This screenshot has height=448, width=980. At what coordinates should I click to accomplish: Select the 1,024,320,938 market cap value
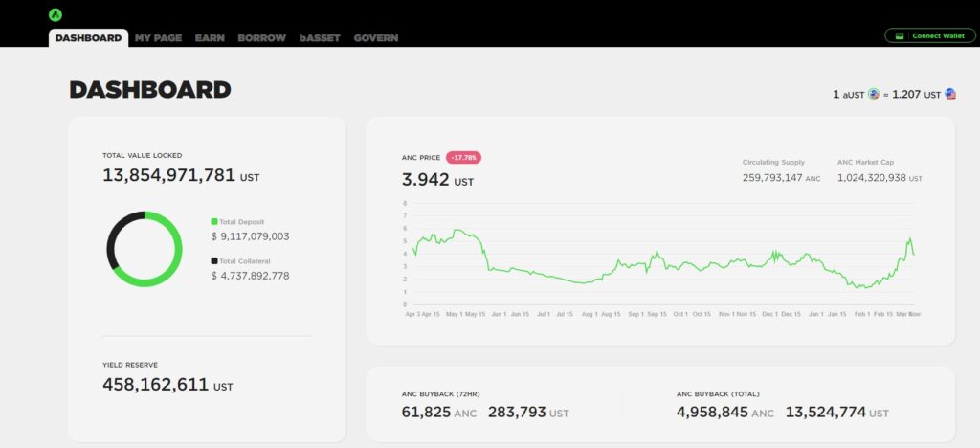click(x=872, y=178)
